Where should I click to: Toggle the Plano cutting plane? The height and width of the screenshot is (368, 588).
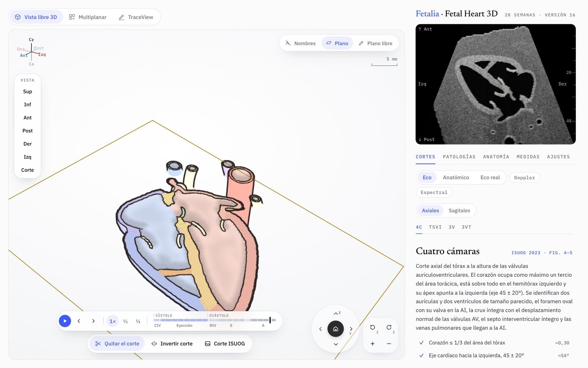pos(337,43)
